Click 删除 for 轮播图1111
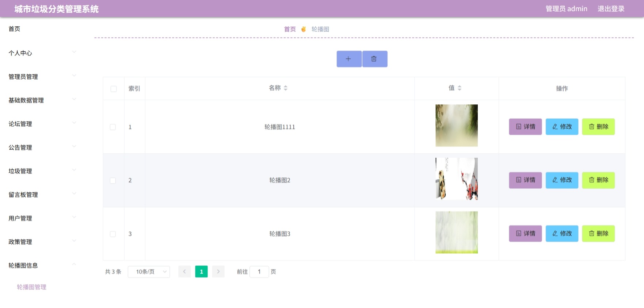644x308 pixels. click(598, 127)
